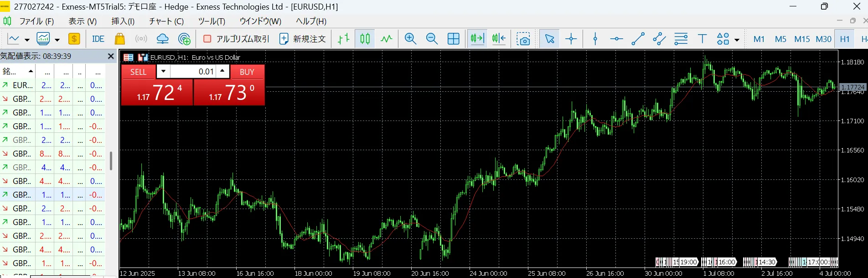Decrease lot volume with down arrow
Viewport: 868px width, 278px height.
pos(163,71)
